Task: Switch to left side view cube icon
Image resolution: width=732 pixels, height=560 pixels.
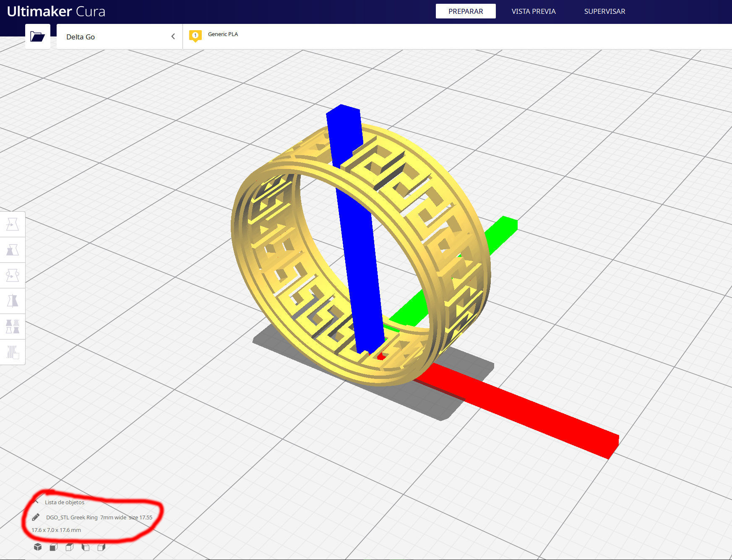Action: (x=86, y=547)
